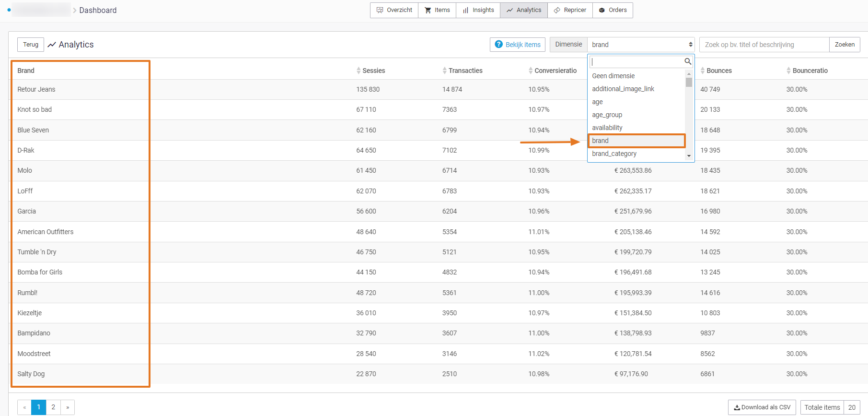Go to next page arrow in pagination
The width and height of the screenshot is (868, 416).
(x=68, y=407)
